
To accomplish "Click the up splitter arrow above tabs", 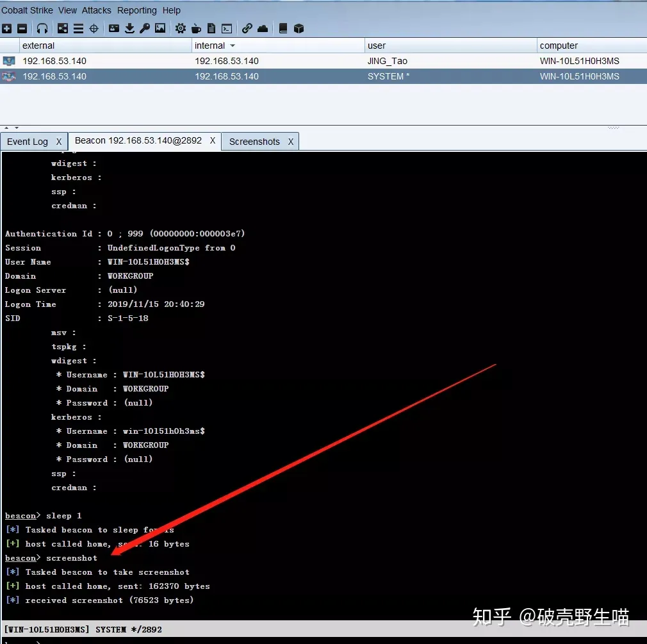I will coord(6,128).
